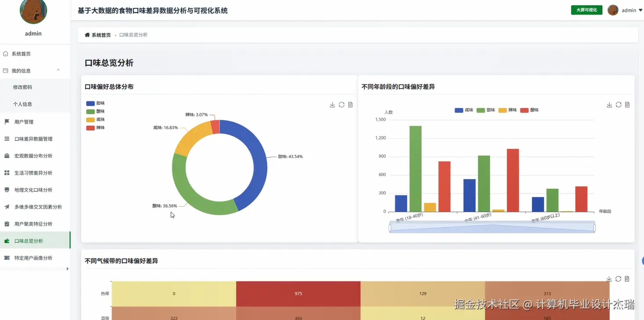Screen dimensions: 644x320
Task: Restore the climate heatmap chart
Action: coord(618,279)
